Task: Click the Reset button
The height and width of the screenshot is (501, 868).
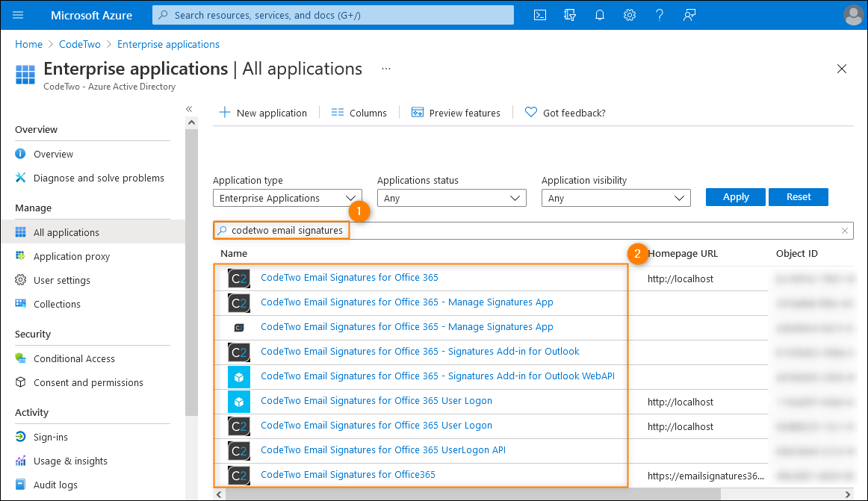Action: (x=799, y=197)
